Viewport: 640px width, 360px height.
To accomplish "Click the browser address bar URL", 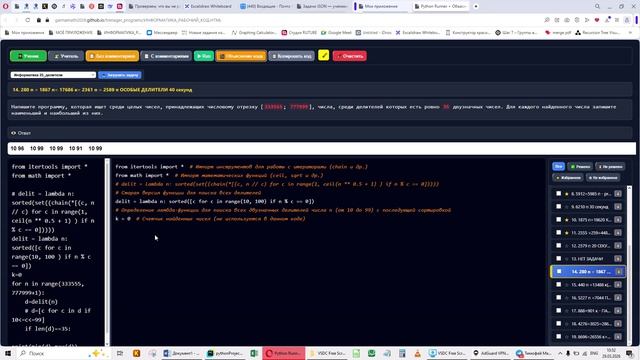I will (138, 20).
